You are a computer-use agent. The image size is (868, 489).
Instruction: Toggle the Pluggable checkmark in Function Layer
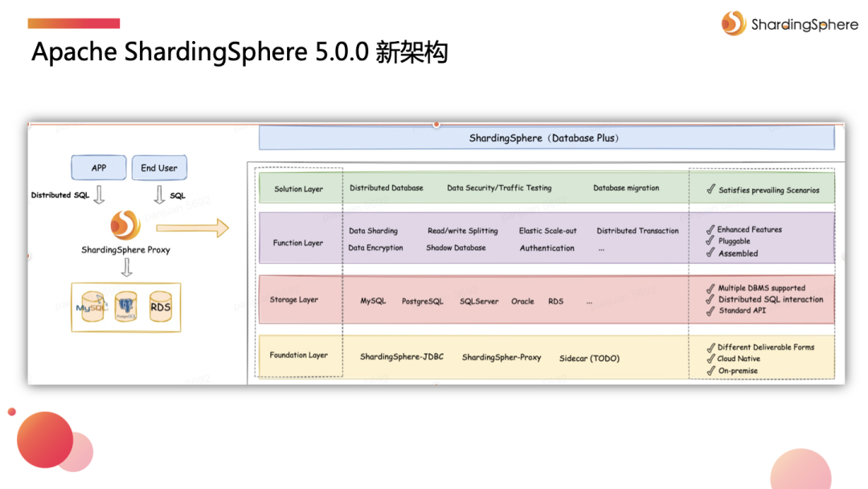click(710, 240)
